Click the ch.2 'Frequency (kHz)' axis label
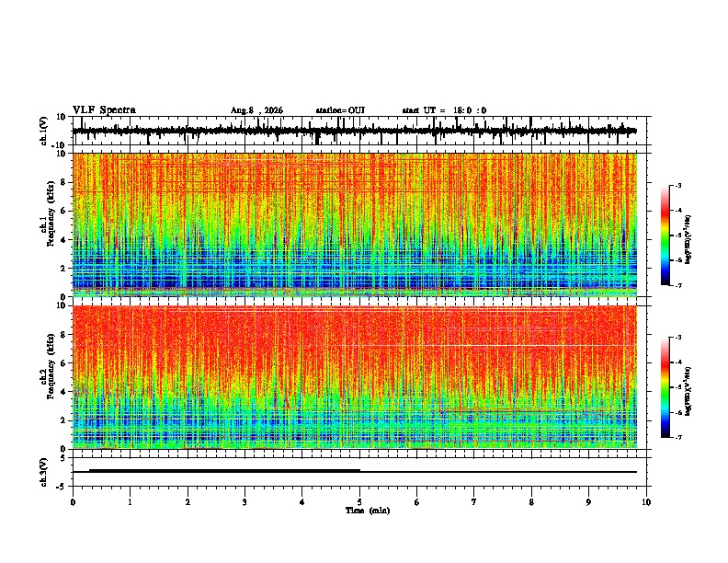Screen dimensions: 728x563 (x=51, y=366)
